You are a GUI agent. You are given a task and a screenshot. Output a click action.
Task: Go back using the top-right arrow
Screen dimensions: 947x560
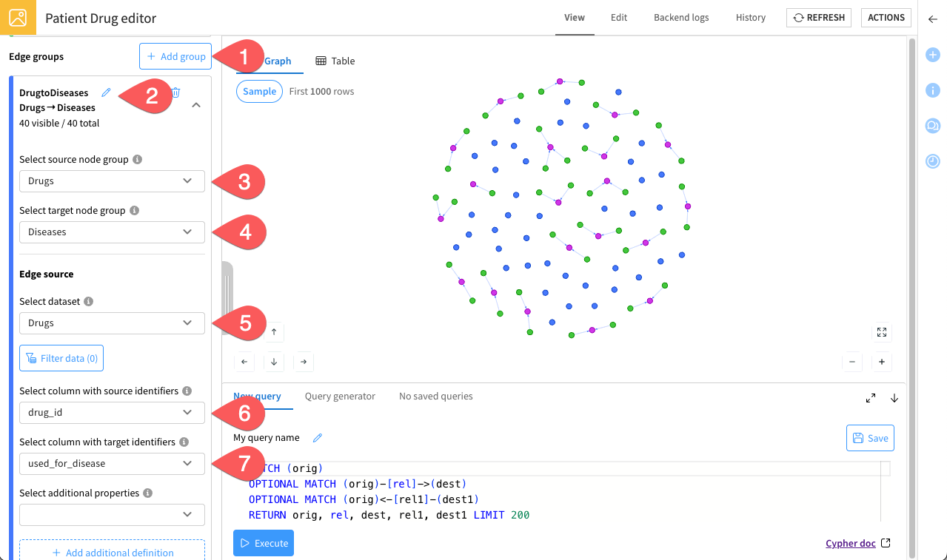coord(932,18)
